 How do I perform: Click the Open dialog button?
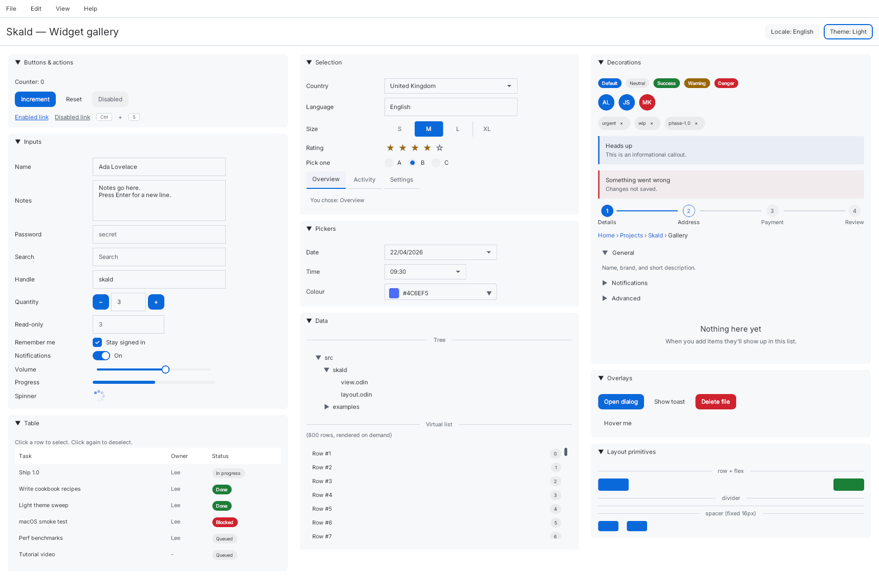click(621, 402)
